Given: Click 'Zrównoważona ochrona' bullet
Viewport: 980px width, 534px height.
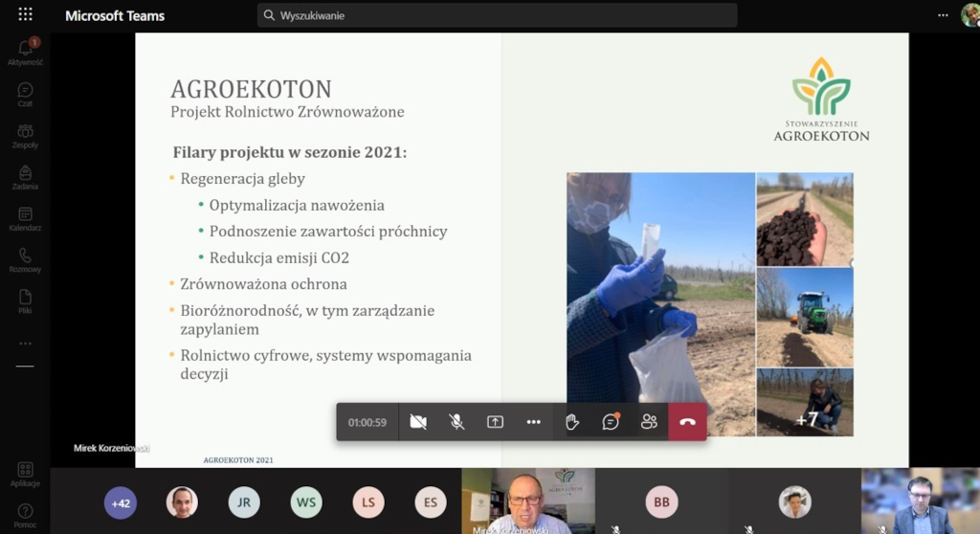Looking at the screenshot, I should tap(264, 284).
